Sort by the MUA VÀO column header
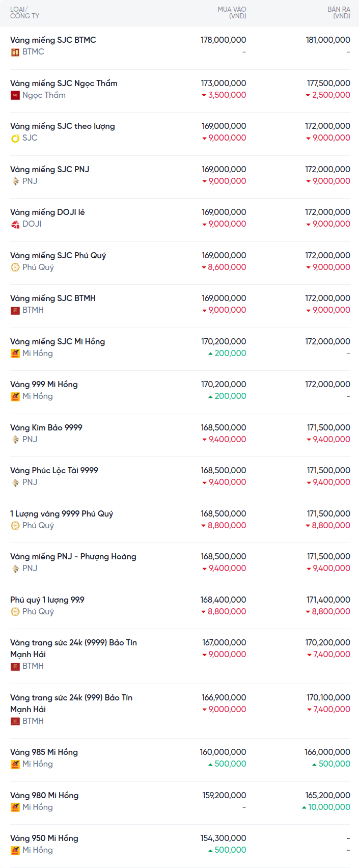359x868 pixels. click(232, 13)
